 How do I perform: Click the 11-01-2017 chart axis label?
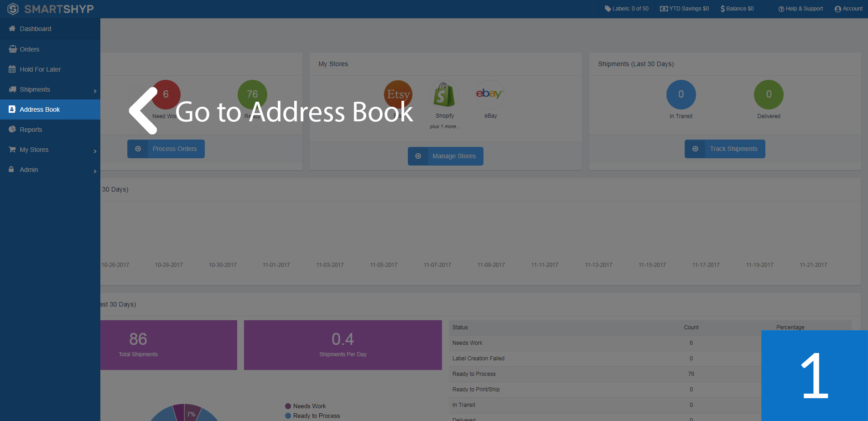(x=276, y=265)
